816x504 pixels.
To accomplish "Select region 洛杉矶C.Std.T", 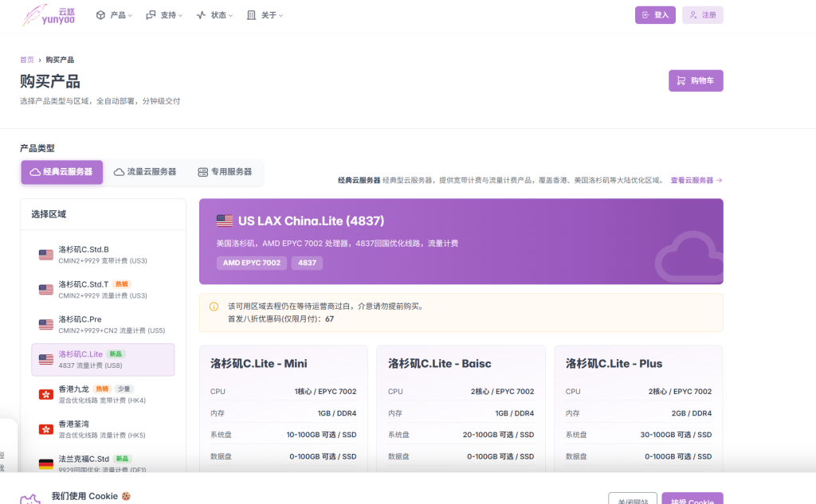I will (103, 290).
